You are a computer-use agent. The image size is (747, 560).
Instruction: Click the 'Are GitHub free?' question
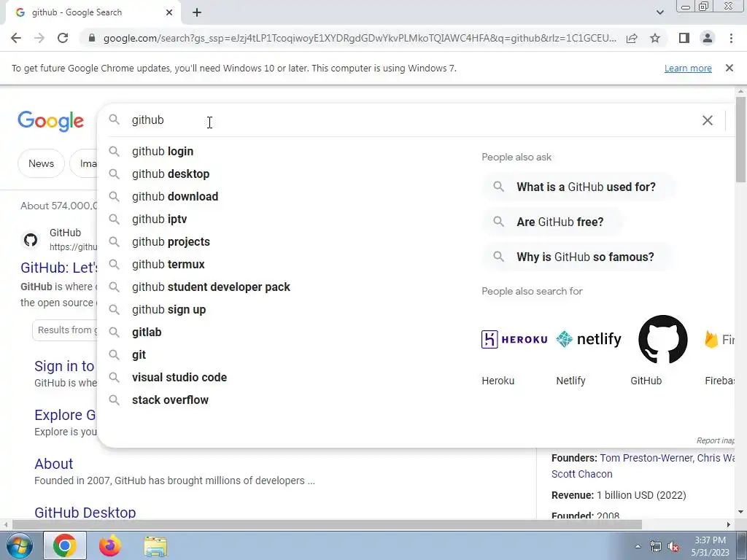[553, 222]
